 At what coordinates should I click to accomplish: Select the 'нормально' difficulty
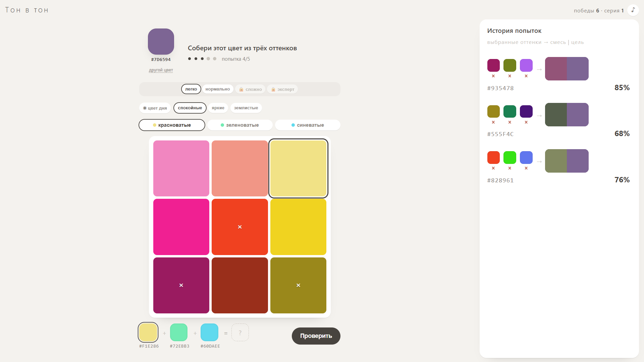tap(218, 89)
